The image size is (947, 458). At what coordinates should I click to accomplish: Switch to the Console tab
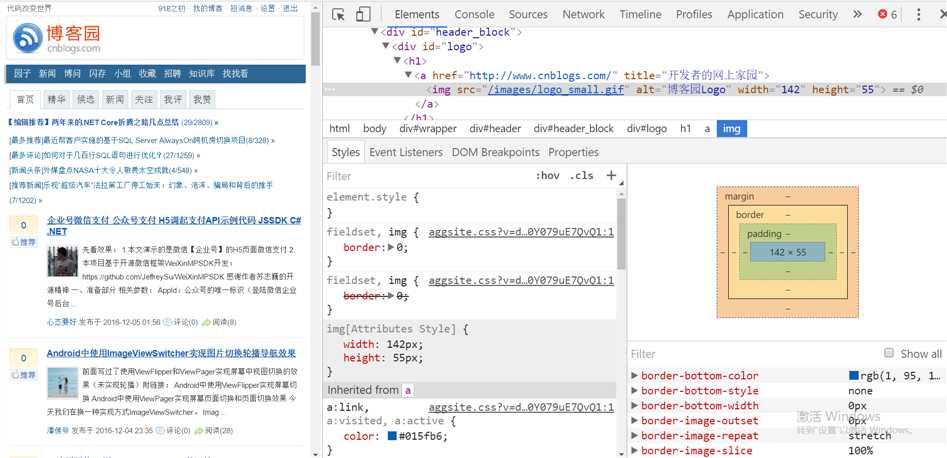point(474,15)
